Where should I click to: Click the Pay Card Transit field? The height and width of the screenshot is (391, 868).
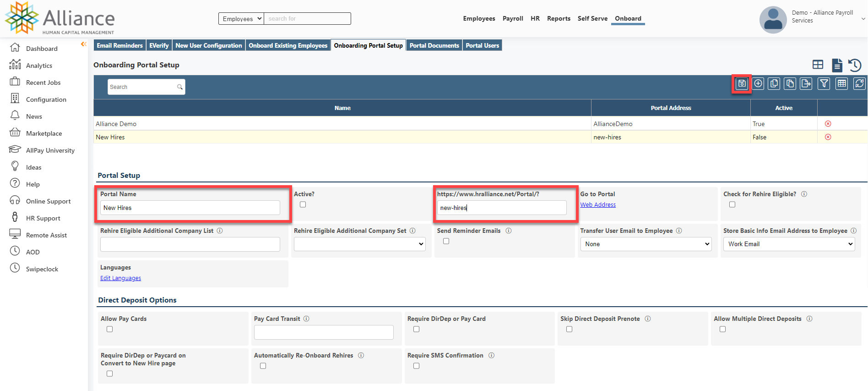[324, 332]
